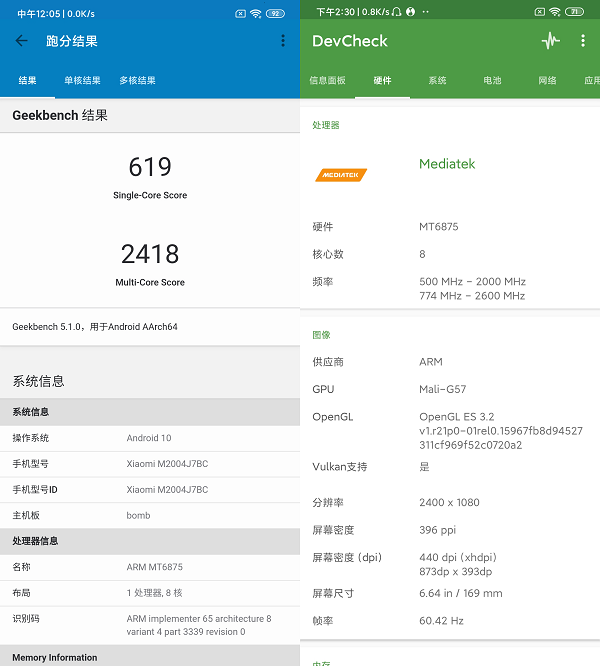Tap the 处理器信息 section header

tap(150, 541)
